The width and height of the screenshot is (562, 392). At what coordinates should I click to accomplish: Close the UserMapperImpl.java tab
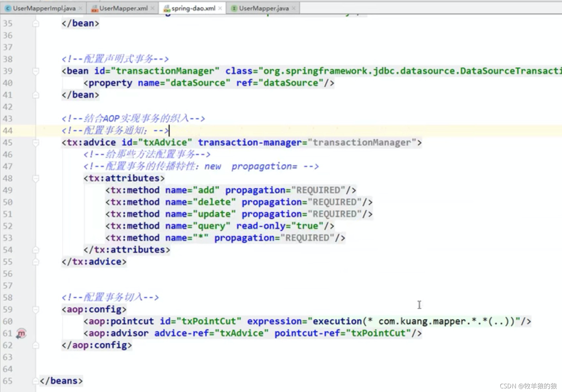[81, 8]
